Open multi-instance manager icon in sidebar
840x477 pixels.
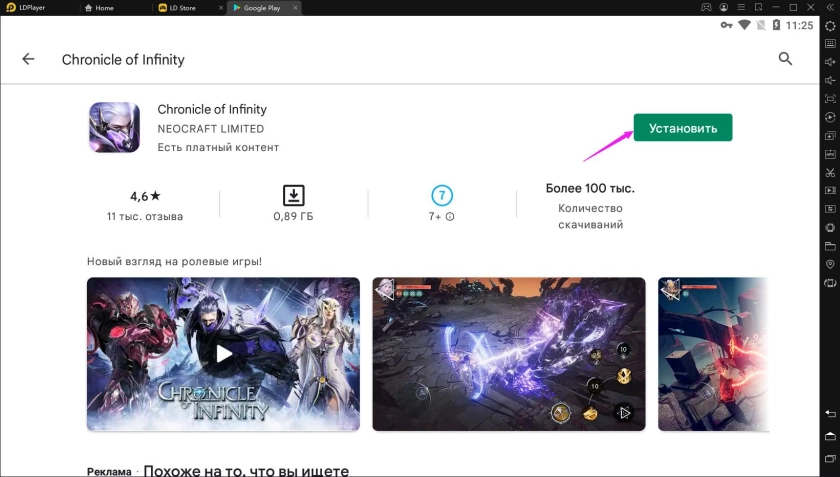tap(830, 136)
